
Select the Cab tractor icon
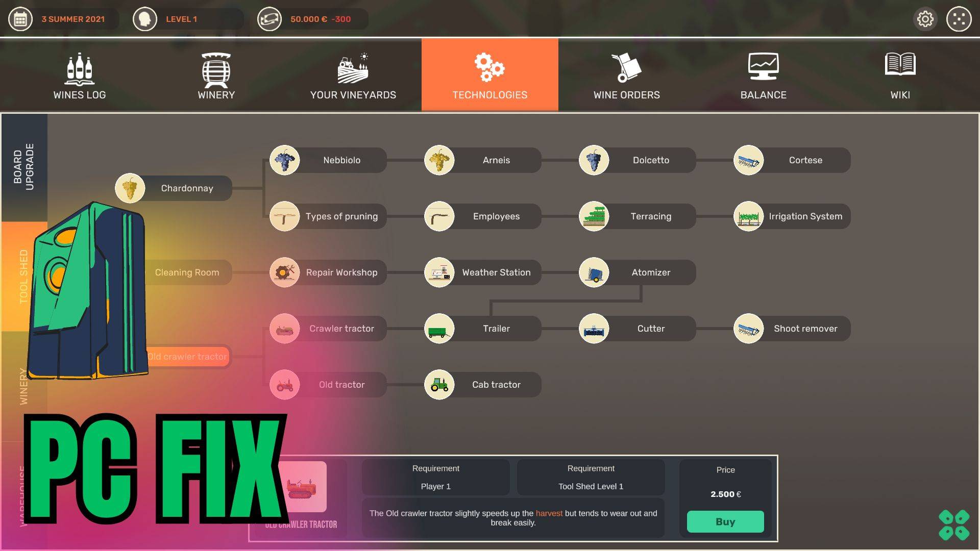coord(439,385)
